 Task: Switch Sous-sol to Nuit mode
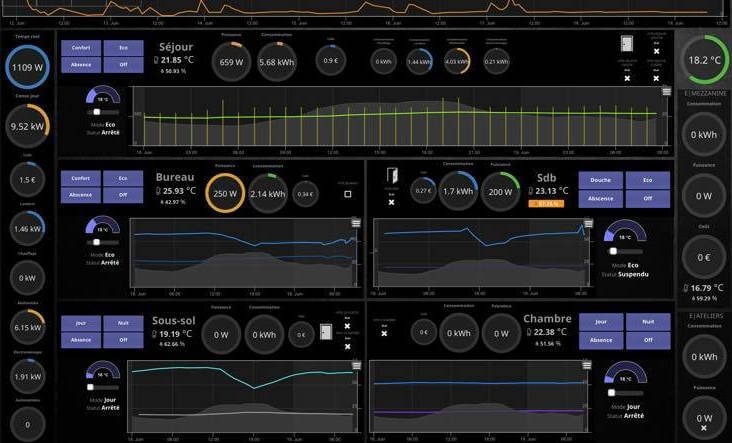click(123, 323)
